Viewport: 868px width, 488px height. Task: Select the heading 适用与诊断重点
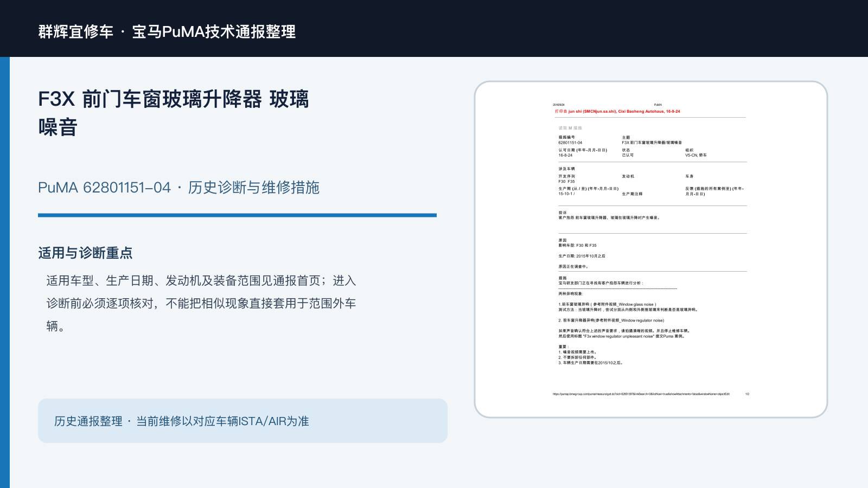coord(85,253)
